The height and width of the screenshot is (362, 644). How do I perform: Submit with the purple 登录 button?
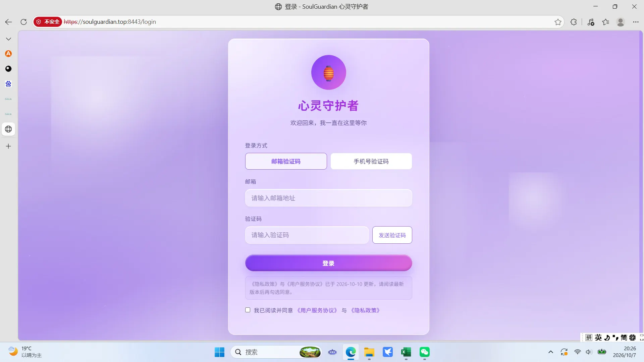(329, 263)
